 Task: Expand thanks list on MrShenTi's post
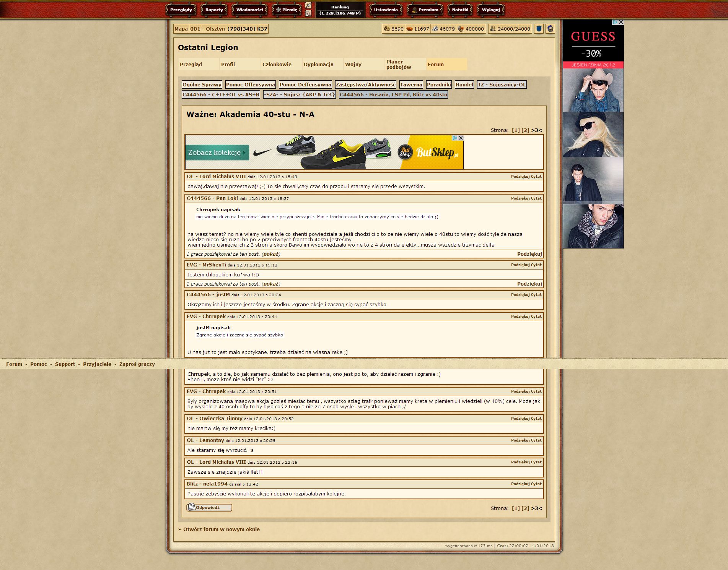click(x=271, y=284)
